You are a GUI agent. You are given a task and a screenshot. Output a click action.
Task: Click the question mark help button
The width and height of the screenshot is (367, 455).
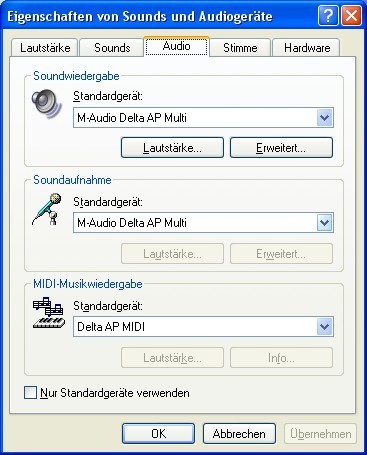click(328, 16)
